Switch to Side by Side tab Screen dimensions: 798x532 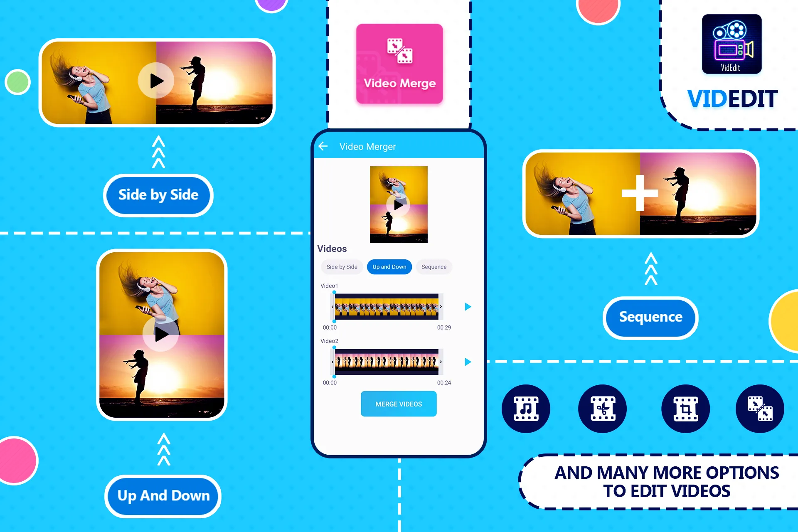[340, 266]
